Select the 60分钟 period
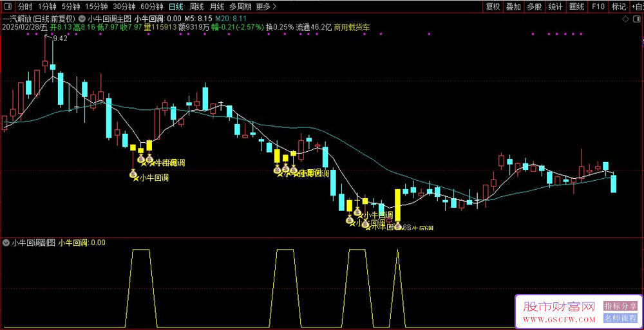This screenshot has height=330, width=644. pos(151,6)
